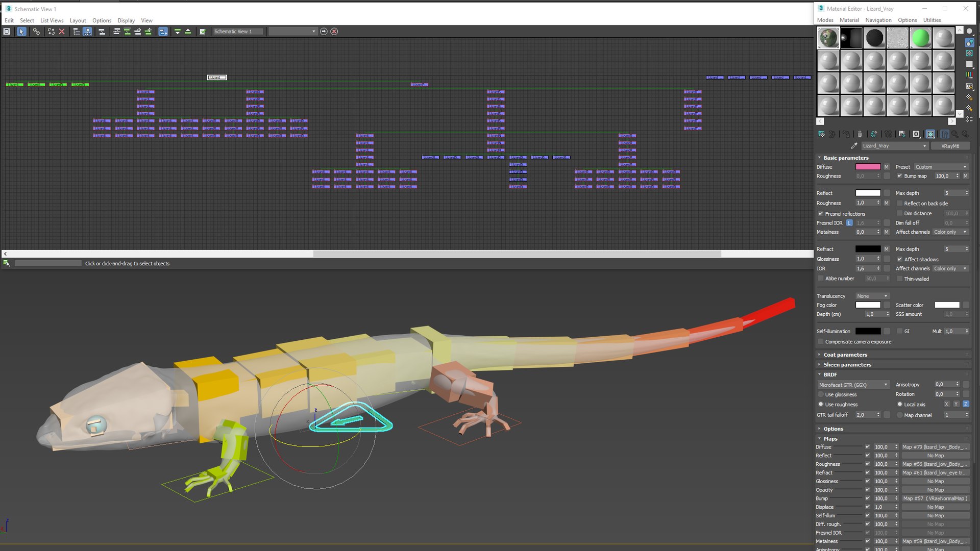980x551 pixels.
Task: Open List Views menu in Schematic View
Action: coord(52,20)
